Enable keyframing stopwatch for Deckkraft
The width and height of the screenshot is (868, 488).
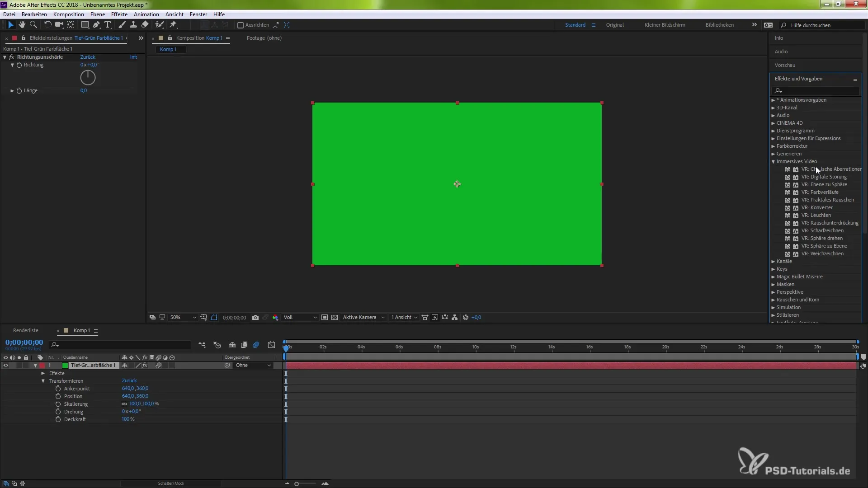[x=58, y=419]
